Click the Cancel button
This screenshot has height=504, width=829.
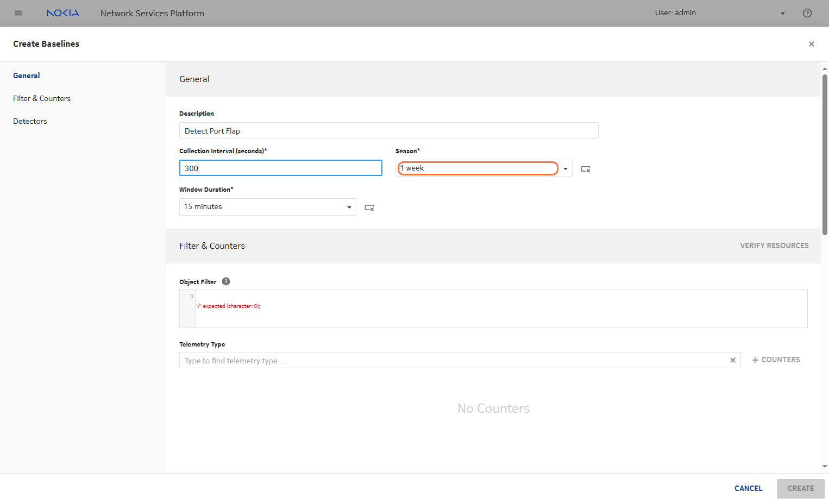click(x=748, y=488)
